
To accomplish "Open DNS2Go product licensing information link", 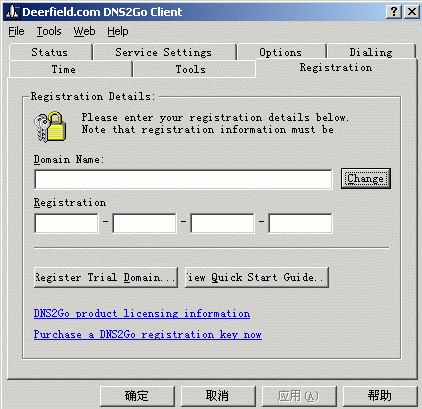I will coord(142,313).
